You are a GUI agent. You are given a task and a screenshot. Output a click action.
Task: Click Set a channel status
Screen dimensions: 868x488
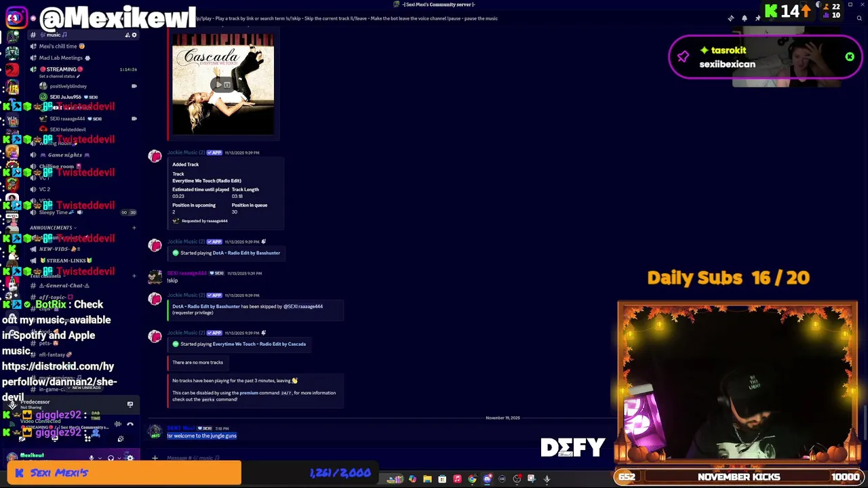(x=60, y=76)
